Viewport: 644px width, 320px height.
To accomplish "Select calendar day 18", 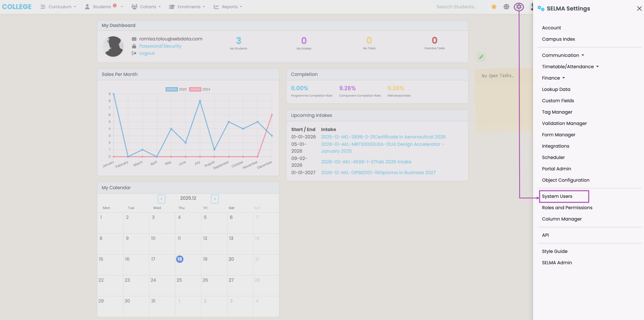I will tap(180, 259).
